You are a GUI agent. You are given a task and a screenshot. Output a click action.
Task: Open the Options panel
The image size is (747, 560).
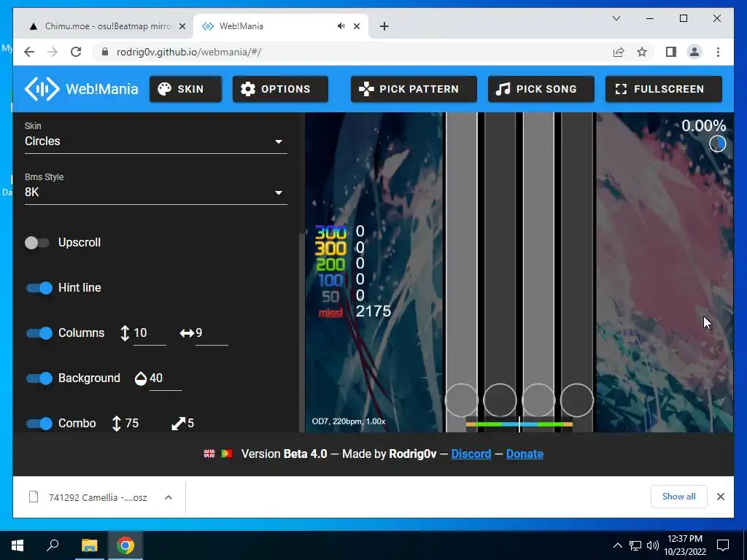[280, 89]
